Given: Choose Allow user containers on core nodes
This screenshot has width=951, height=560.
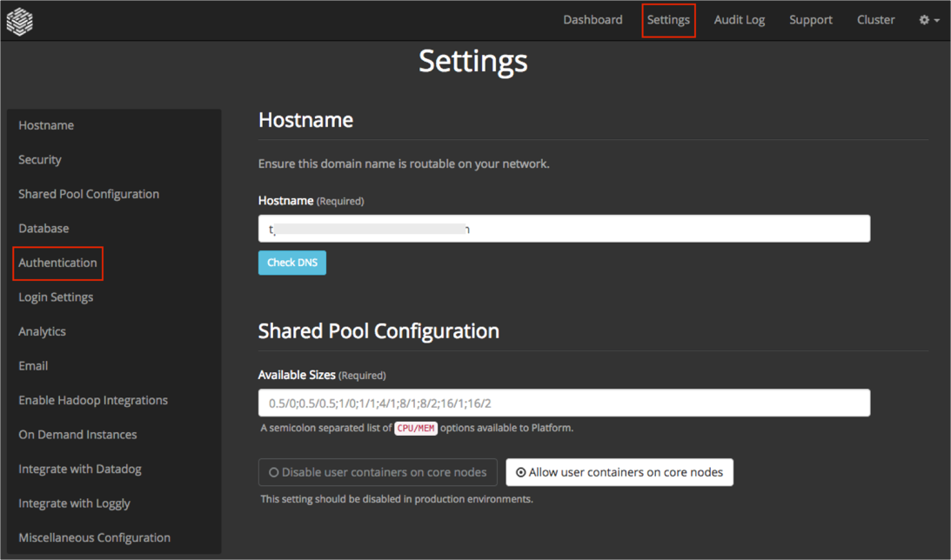Looking at the screenshot, I should click(619, 472).
